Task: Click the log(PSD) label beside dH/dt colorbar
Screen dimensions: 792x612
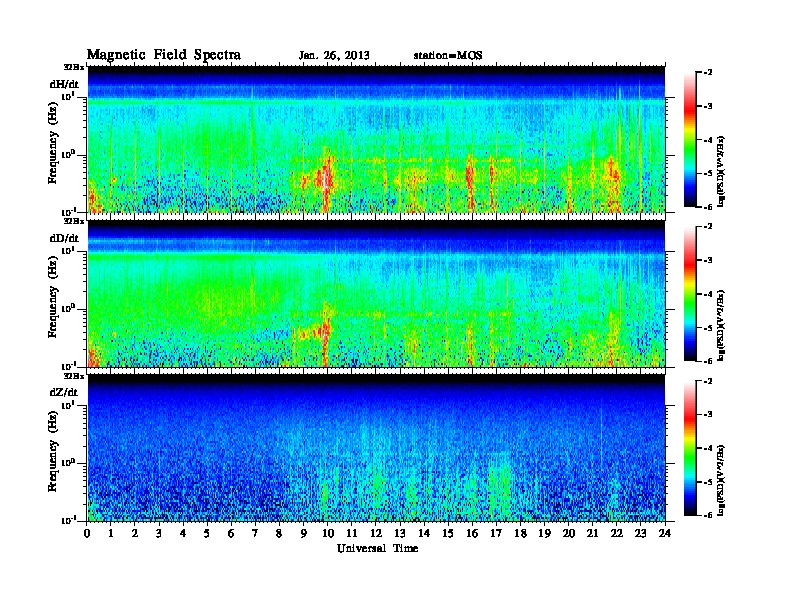Action: [x=721, y=171]
